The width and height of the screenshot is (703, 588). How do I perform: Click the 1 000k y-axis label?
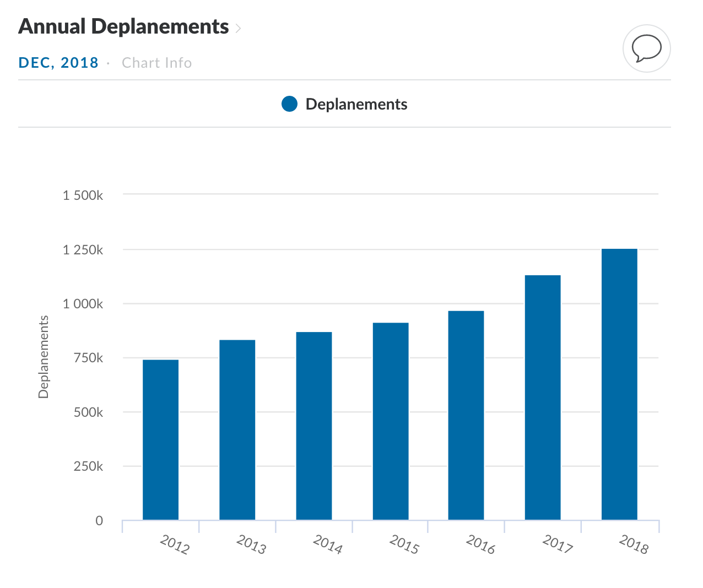83,304
